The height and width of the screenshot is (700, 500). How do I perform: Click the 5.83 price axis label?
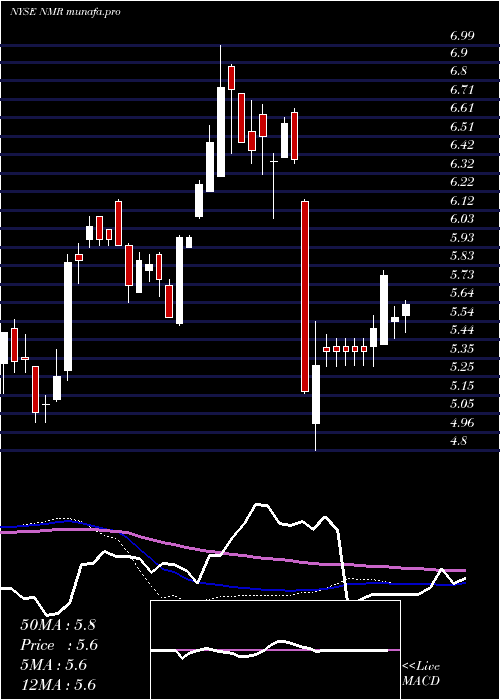pos(462,256)
